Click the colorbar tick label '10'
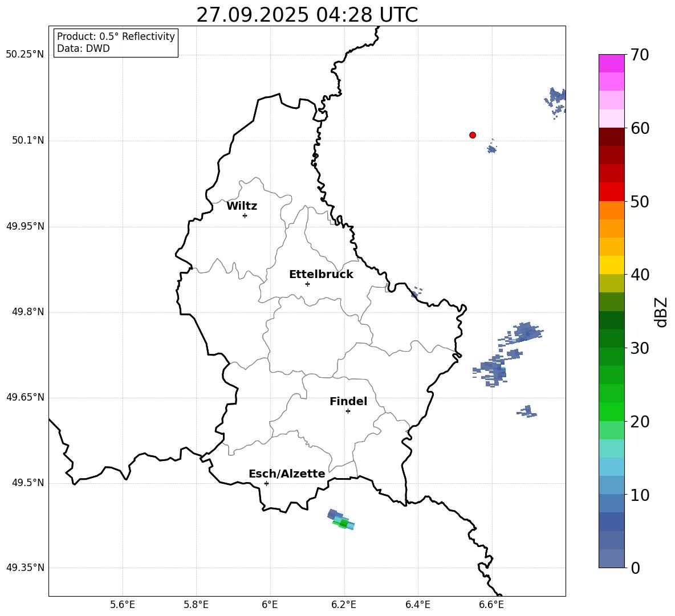 [640, 495]
